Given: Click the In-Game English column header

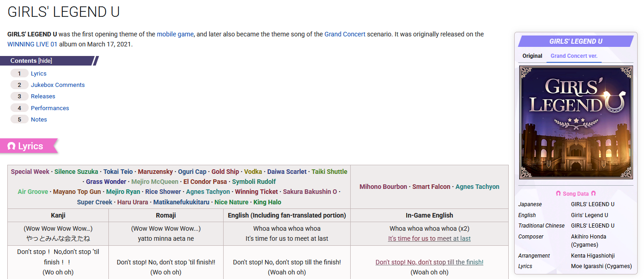Looking at the screenshot, I should click(x=429, y=215).
